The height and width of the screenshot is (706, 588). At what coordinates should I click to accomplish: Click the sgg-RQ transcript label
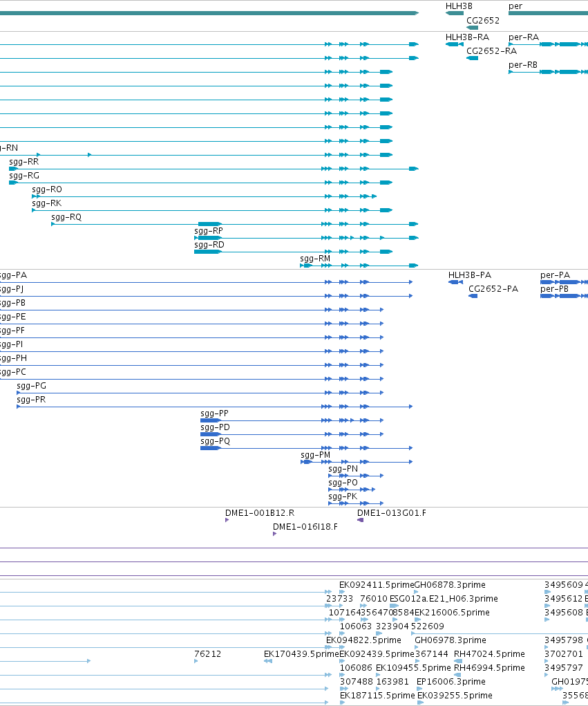pos(66,218)
